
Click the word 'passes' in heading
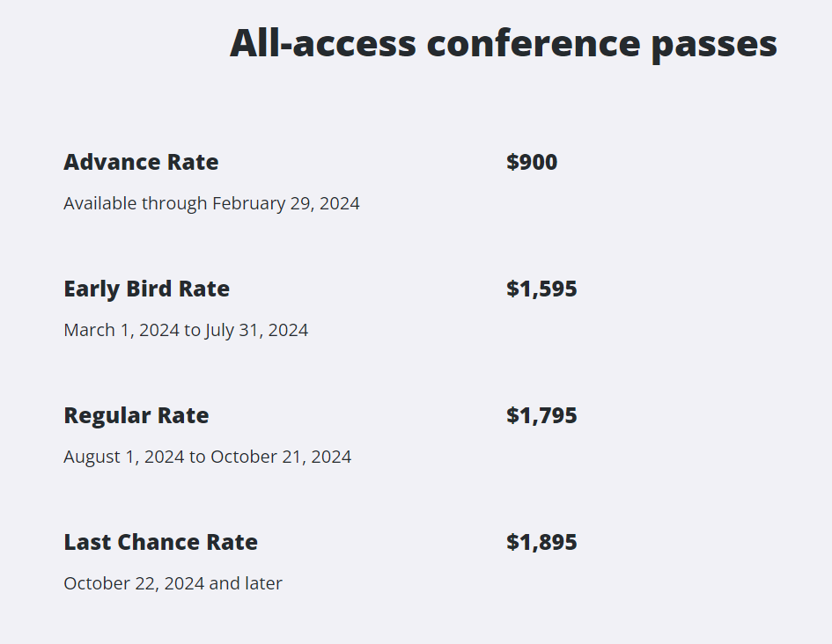point(714,46)
